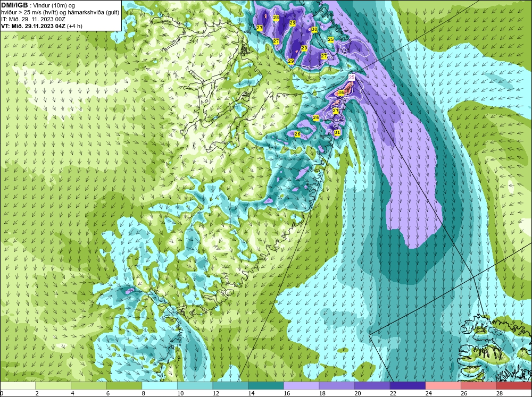Screen dimensions: 532x397
Task: Click the legend tick value '4'
Action: pos(72,393)
